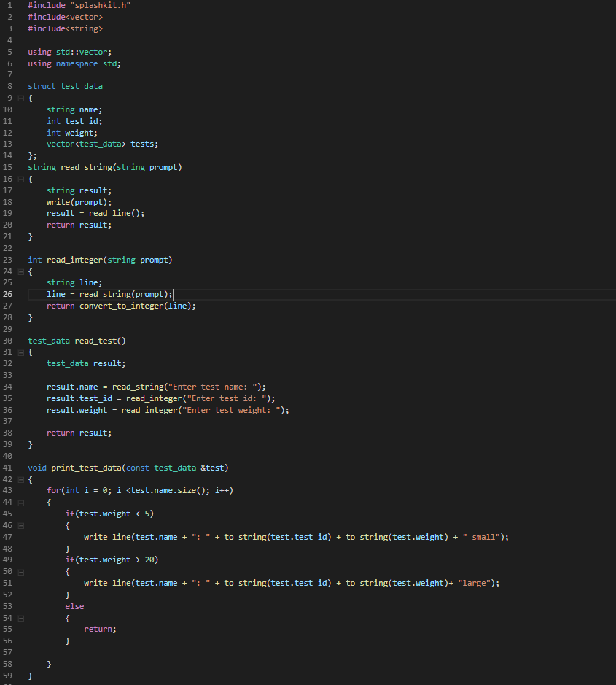The image size is (616, 685).
Task: Click the 'Enter test weight: ' string literal
Action: 231,410
